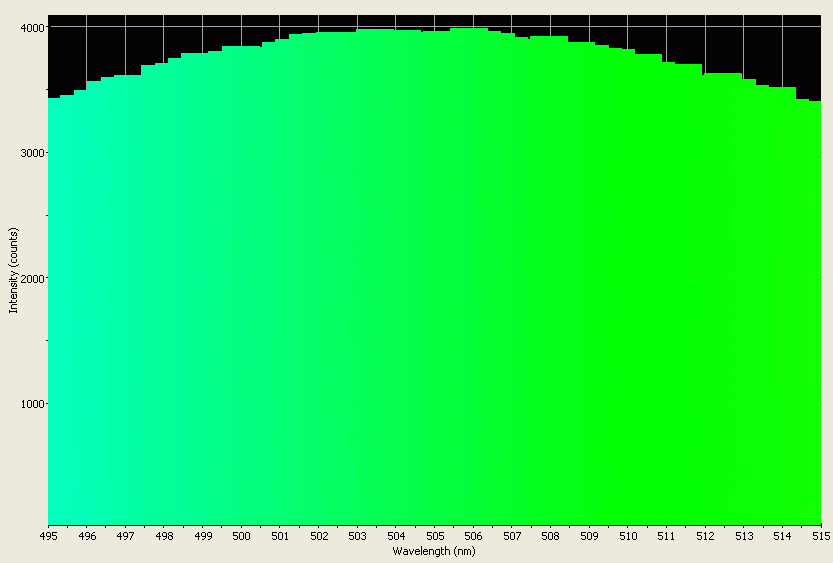This screenshot has width=833, height=563.
Task: Click the 4000 intensity axis label
Action: pyautogui.click(x=29, y=28)
